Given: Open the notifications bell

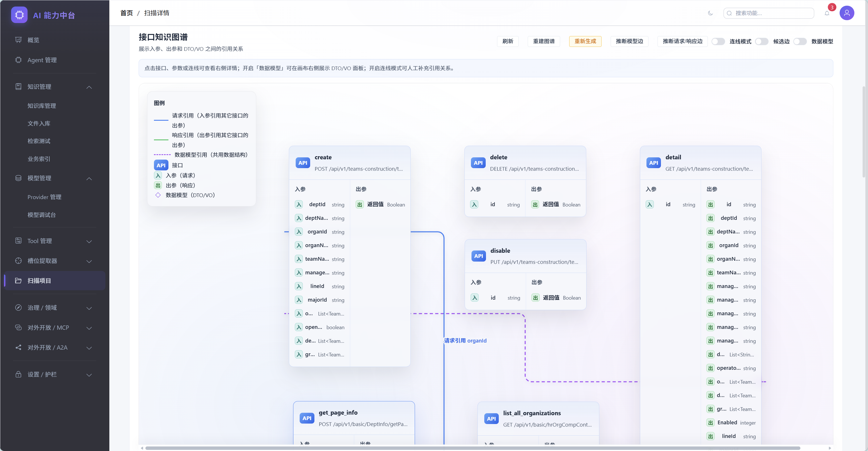Looking at the screenshot, I should point(827,13).
